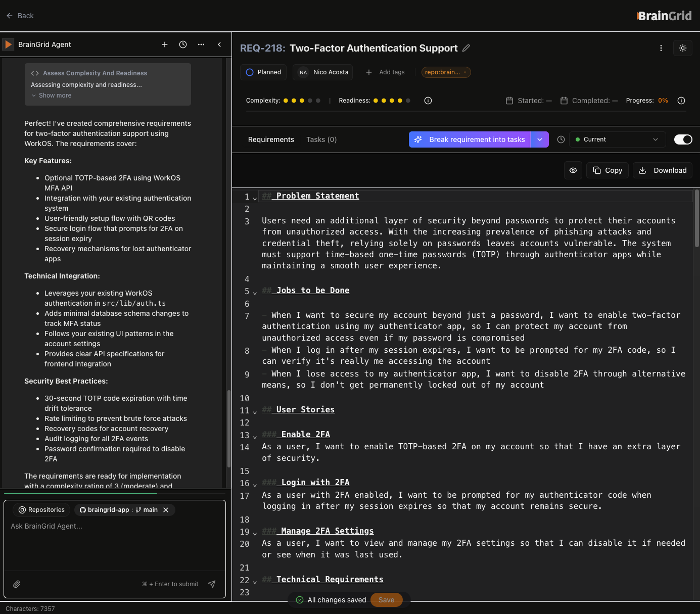Click the attachment paperclip icon
This screenshot has height=614, width=700.
click(17, 584)
